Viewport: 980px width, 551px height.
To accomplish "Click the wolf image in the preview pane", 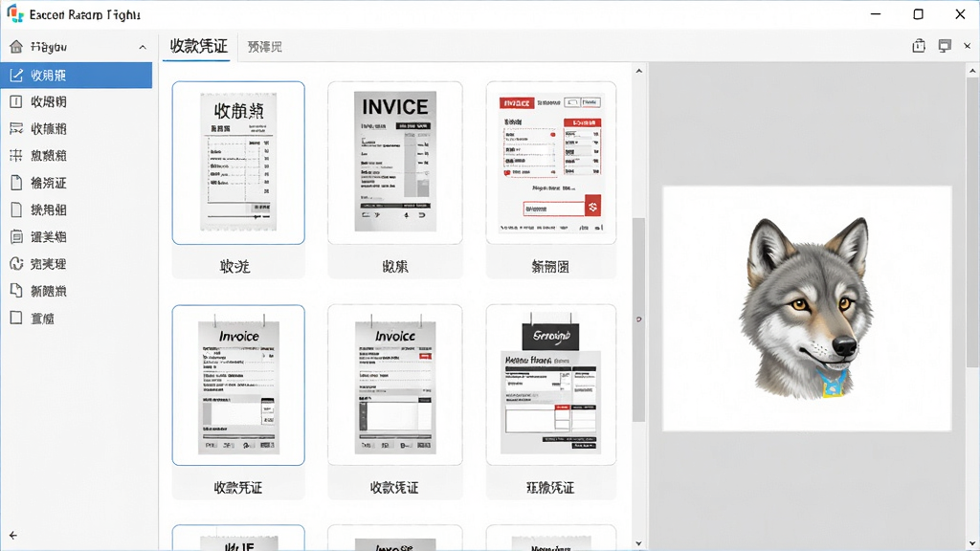I will [806, 308].
